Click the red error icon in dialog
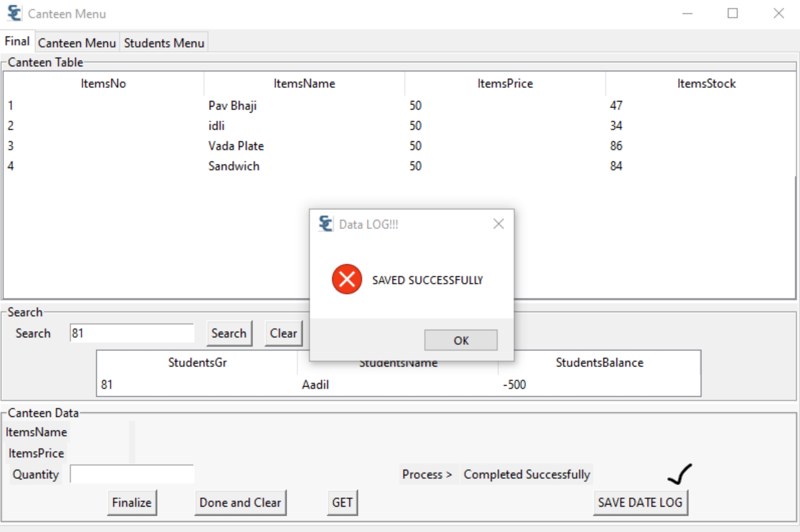 tap(347, 279)
